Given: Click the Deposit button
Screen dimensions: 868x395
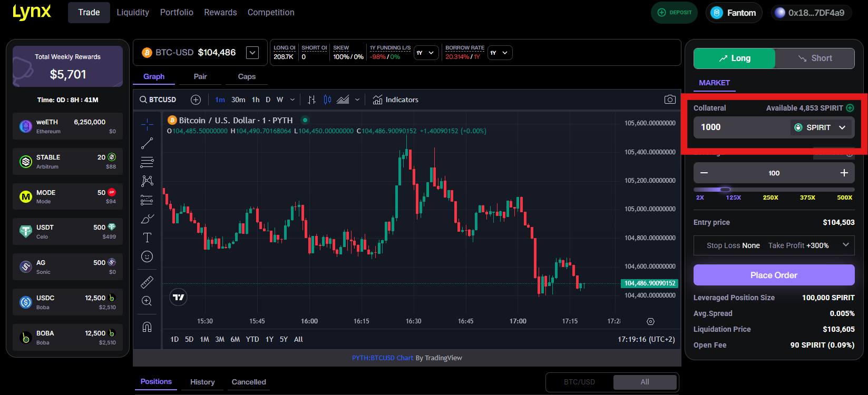Looking at the screenshot, I should tap(675, 13).
